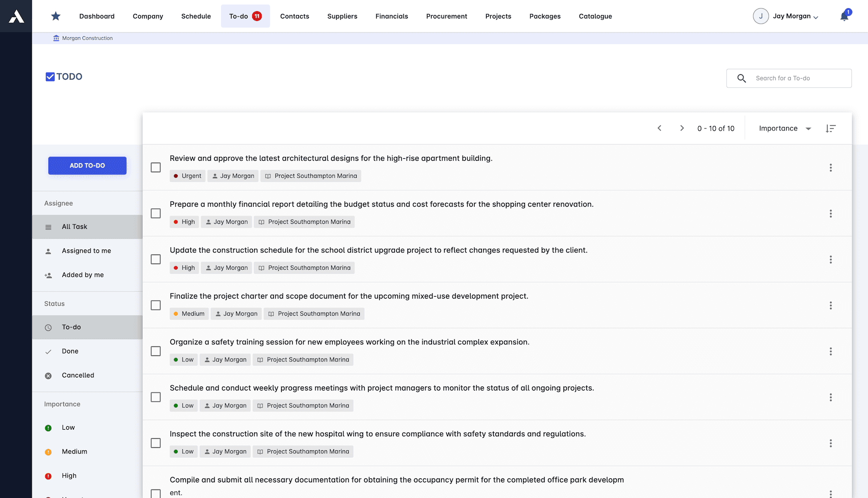Click the sort order icon beside Importance

tap(831, 128)
